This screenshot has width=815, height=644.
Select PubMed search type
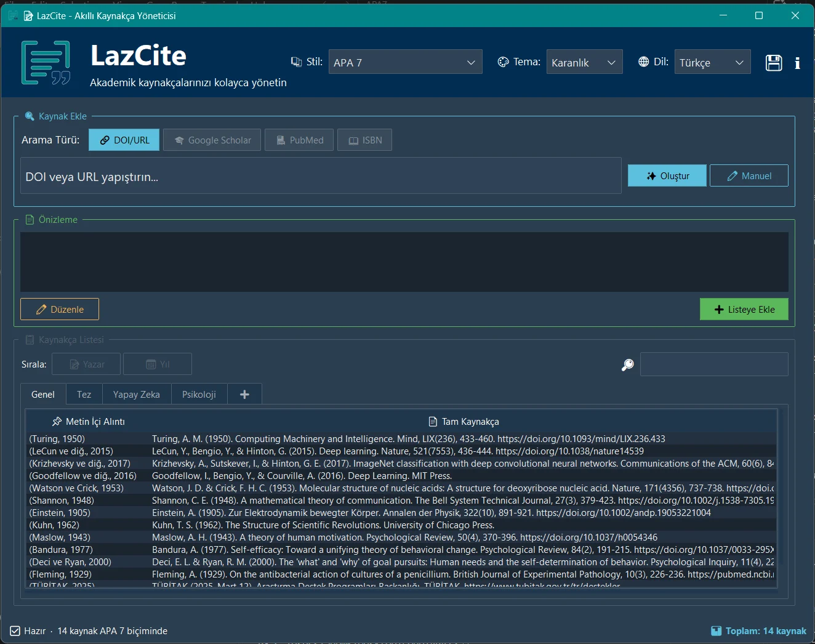click(299, 140)
